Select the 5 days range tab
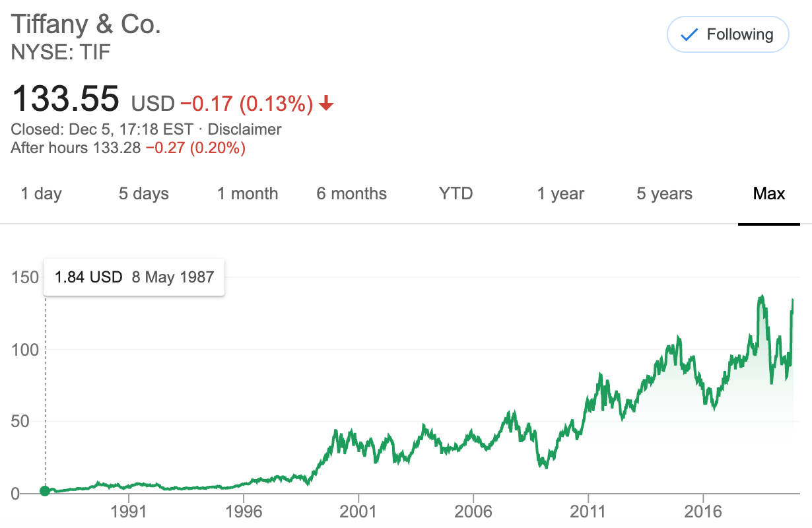Screen dimensions: 812x528 pos(143,194)
